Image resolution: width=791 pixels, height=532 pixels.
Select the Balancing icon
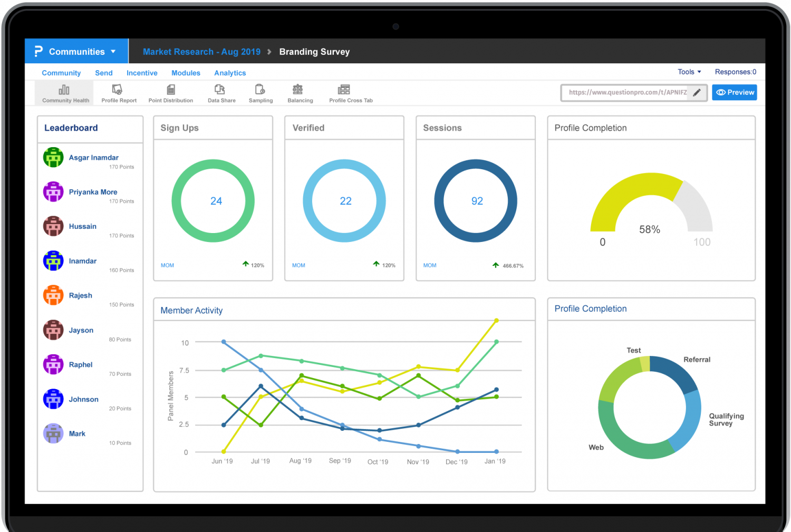tap(300, 93)
